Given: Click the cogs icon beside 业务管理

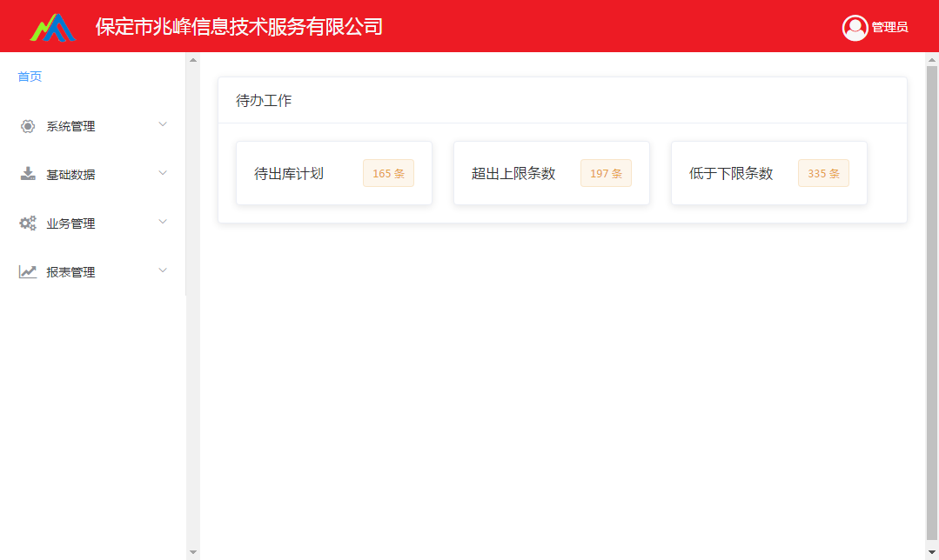Looking at the screenshot, I should tap(28, 223).
